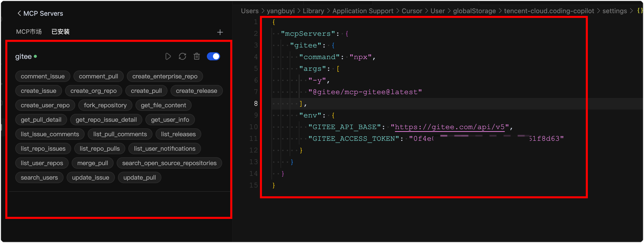The width and height of the screenshot is (644, 243).
Task: Select the get_pull_detail tool chip
Action: click(41, 120)
